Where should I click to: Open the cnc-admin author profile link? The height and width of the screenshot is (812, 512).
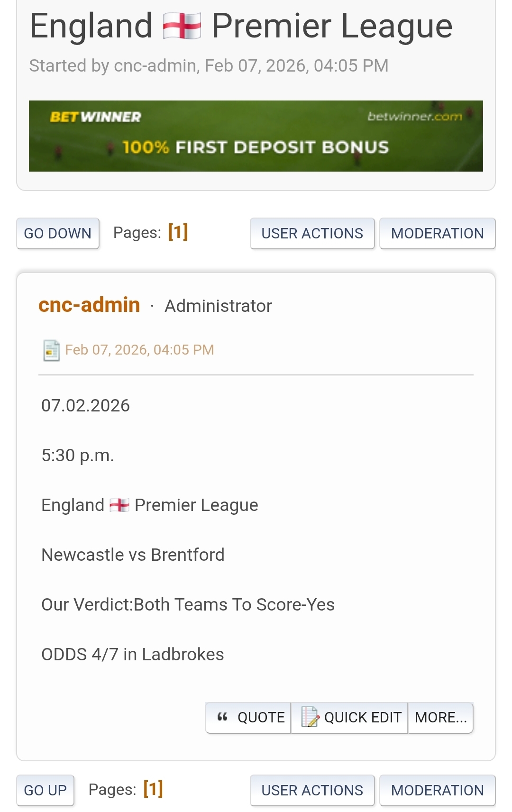[x=89, y=305]
